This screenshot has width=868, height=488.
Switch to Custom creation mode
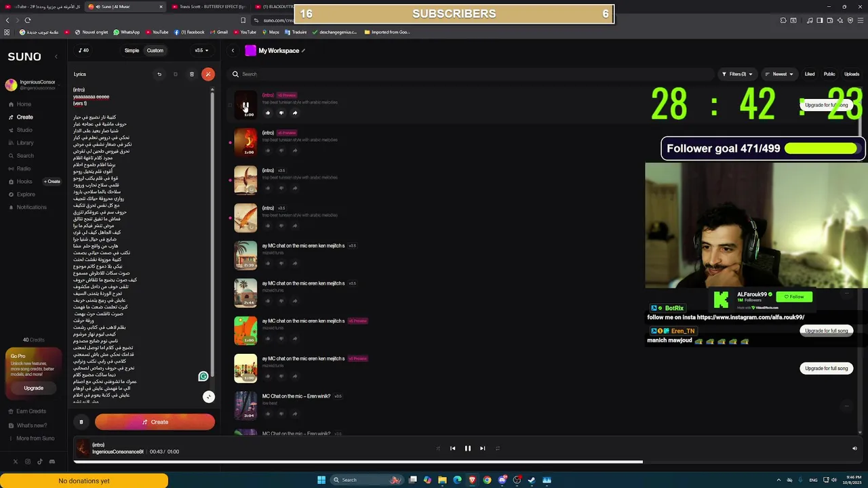point(155,50)
